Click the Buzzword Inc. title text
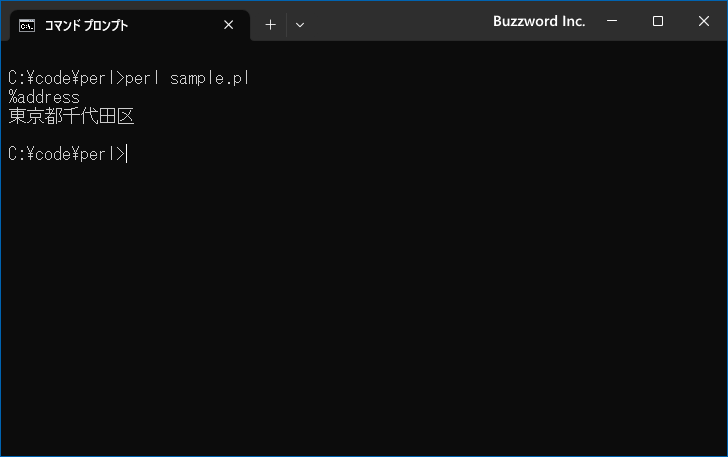The image size is (728, 457). pyautogui.click(x=539, y=21)
